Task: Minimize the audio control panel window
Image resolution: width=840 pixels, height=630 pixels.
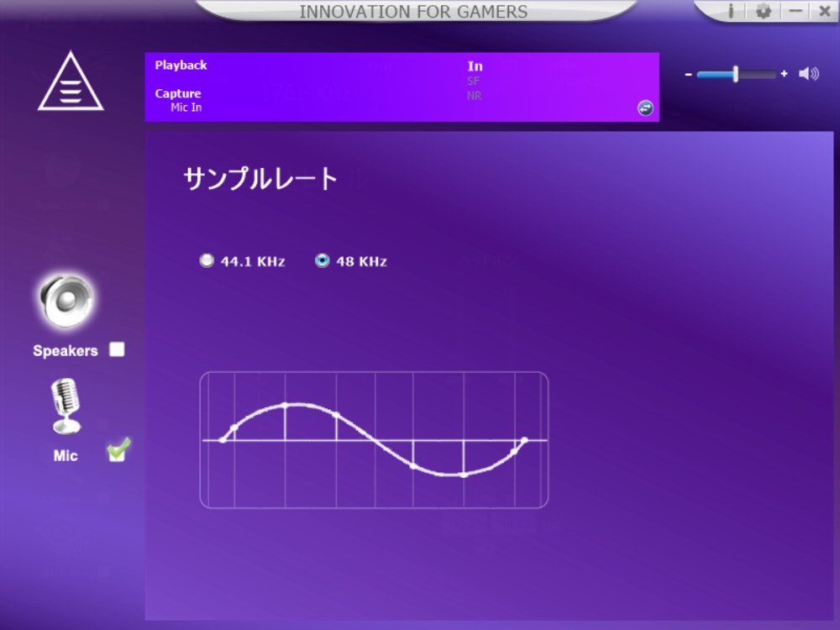Action: point(795,11)
